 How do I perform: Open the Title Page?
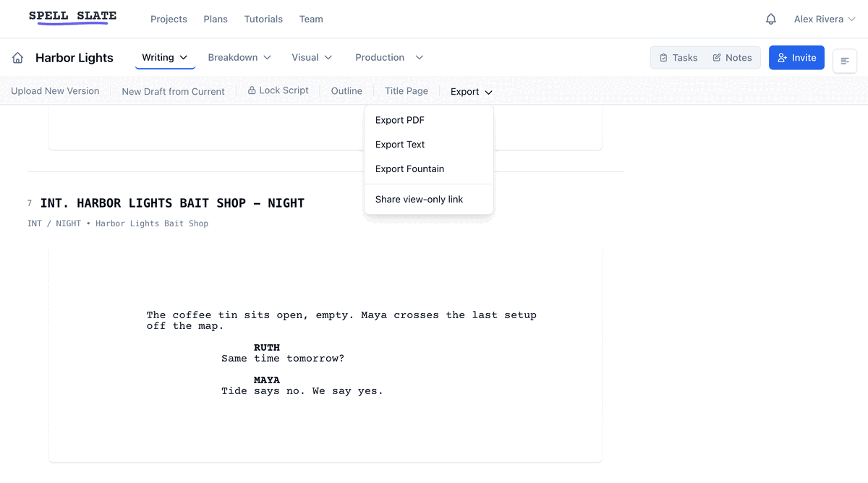tap(407, 91)
